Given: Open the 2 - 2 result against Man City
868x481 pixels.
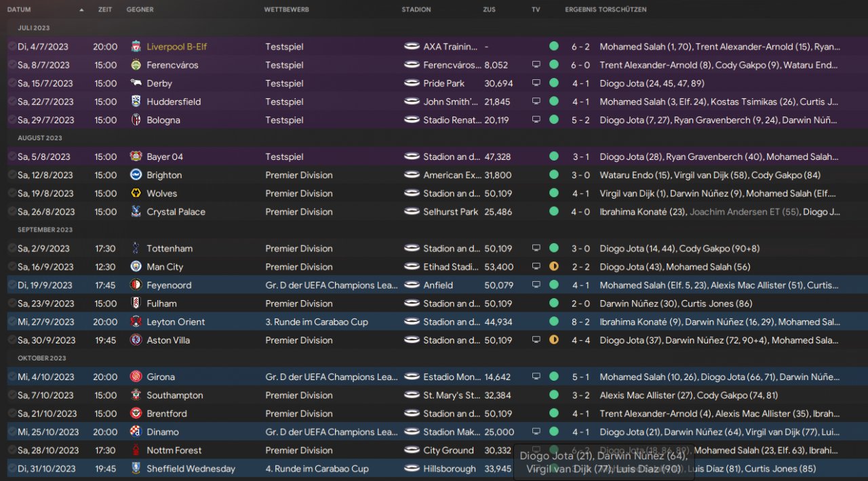Looking at the screenshot, I should (580, 267).
